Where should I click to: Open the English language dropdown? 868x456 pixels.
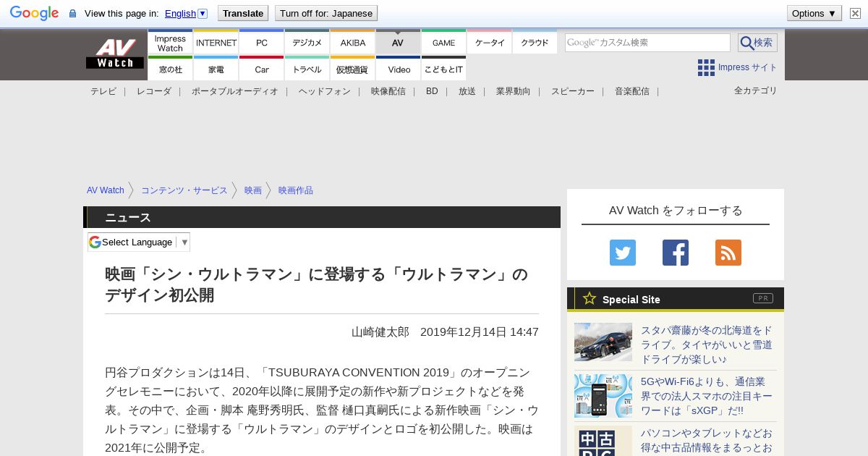click(x=186, y=13)
